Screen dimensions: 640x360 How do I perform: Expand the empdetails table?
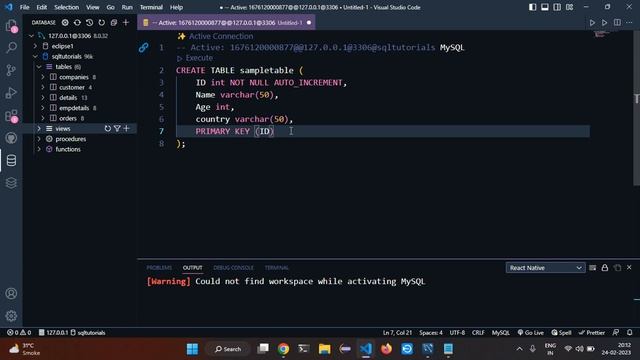click(43, 108)
